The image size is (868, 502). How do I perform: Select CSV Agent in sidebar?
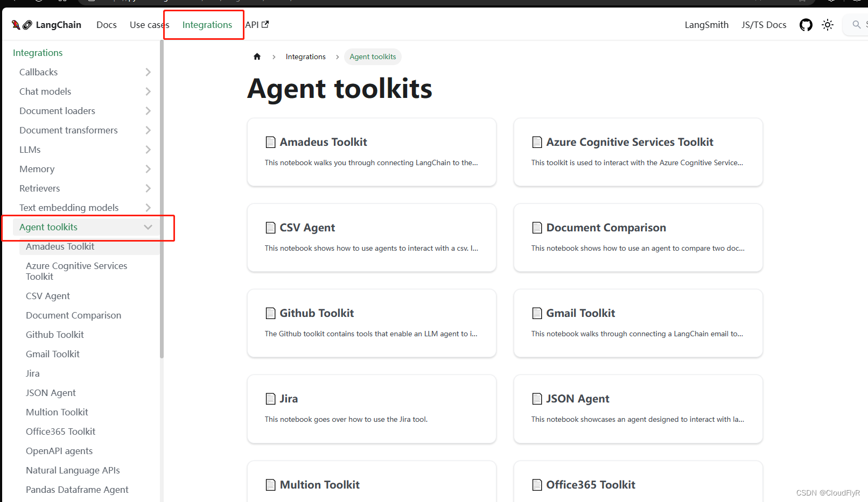coord(48,296)
